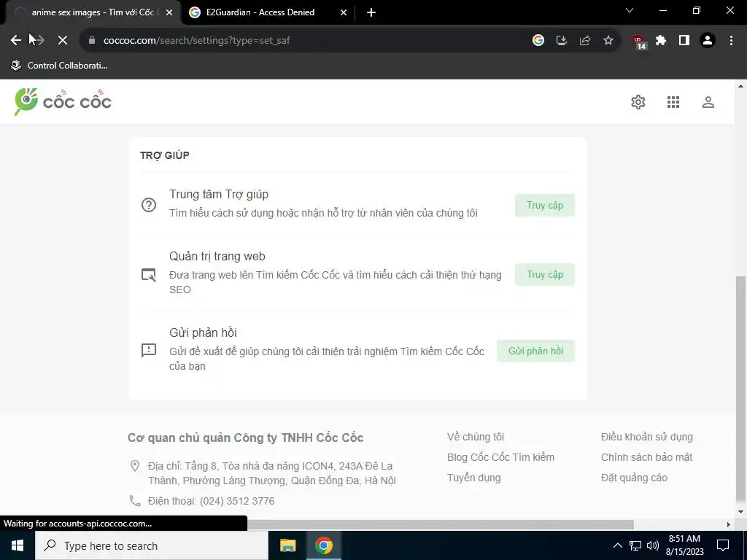Switch to anime sex images tab
Viewport: 747px width, 560px height.
coord(91,12)
